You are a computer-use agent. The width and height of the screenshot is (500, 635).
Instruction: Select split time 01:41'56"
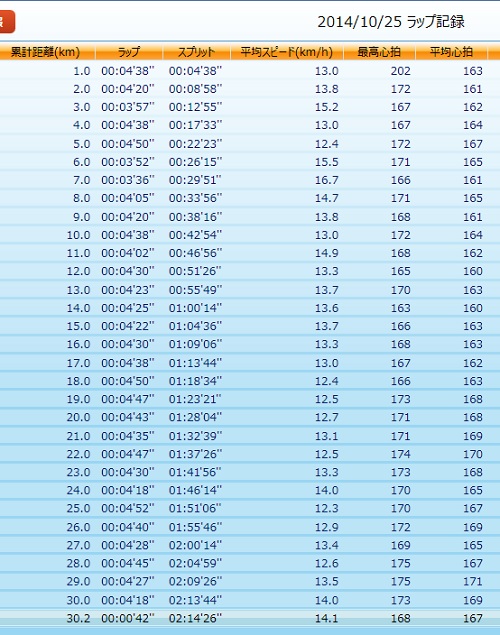coord(195,472)
